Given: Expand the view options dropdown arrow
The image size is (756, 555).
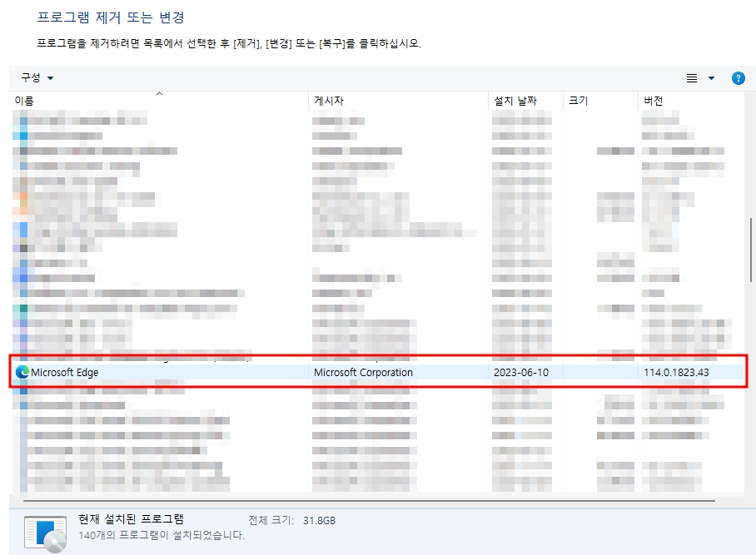Looking at the screenshot, I should (x=711, y=78).
